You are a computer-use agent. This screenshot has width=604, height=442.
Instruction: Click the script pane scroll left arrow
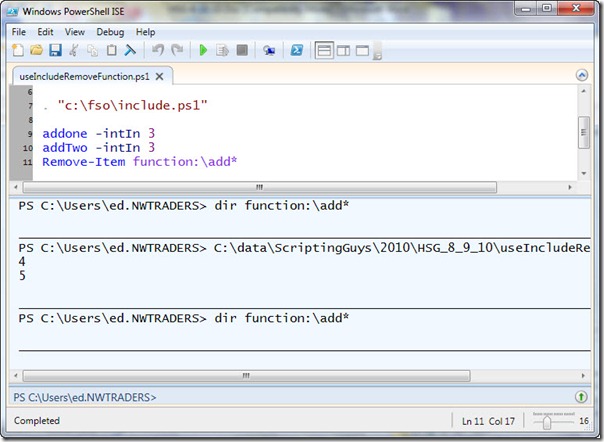point(15,187)
